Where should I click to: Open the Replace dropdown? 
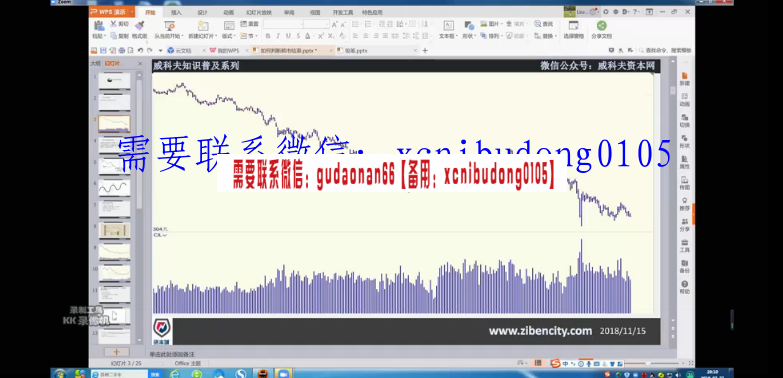pyautogui.click(x=545, y=36)
